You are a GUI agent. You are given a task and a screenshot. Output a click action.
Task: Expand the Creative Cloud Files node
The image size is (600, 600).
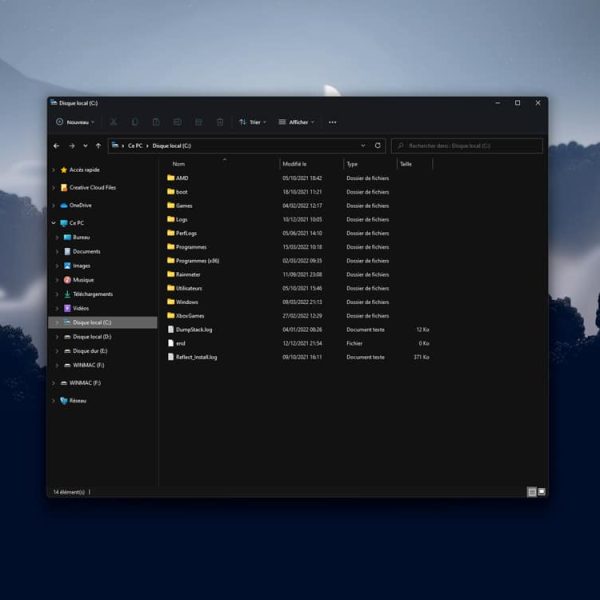coord(54,188)
